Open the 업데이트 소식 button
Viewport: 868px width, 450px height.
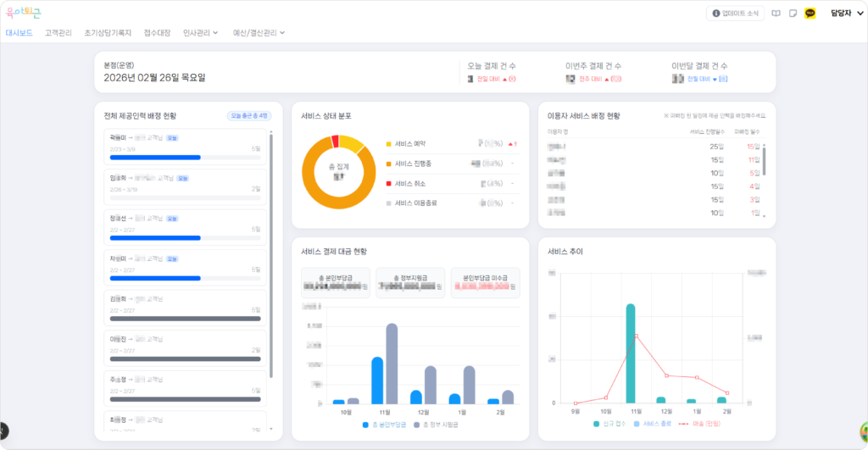pos(735,14)
